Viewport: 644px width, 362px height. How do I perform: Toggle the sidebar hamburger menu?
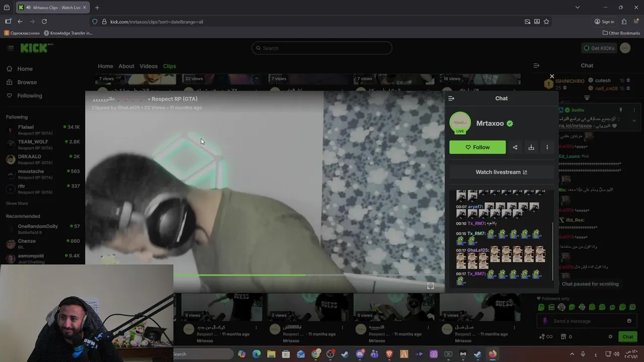tap(10, 48)
